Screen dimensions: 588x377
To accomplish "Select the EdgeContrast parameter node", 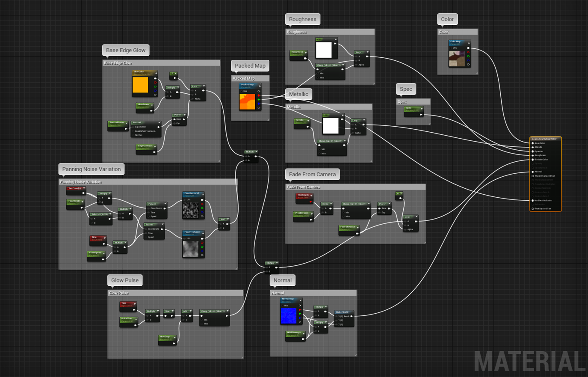I will pyautogui.click(x=146, y=149).
